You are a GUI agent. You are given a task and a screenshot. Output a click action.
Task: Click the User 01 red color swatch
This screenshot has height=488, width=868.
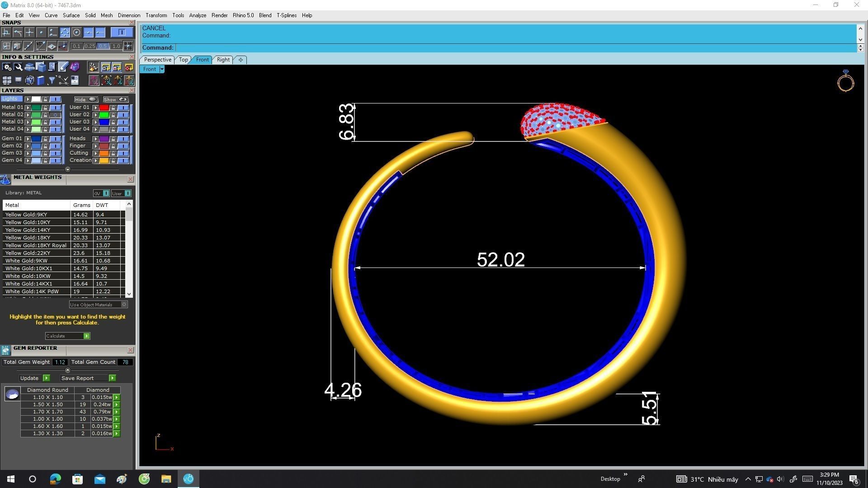point(104,108)
